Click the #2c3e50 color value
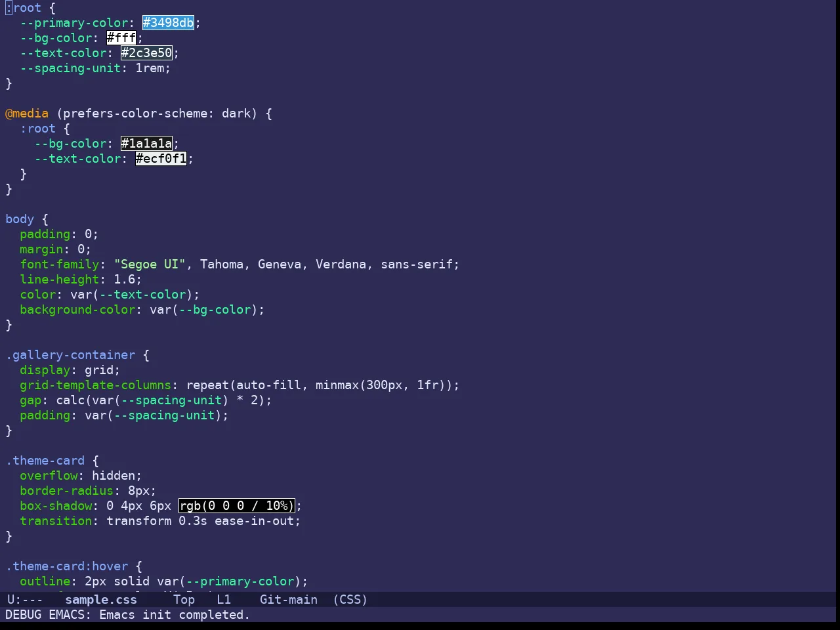 click(146, 53)
